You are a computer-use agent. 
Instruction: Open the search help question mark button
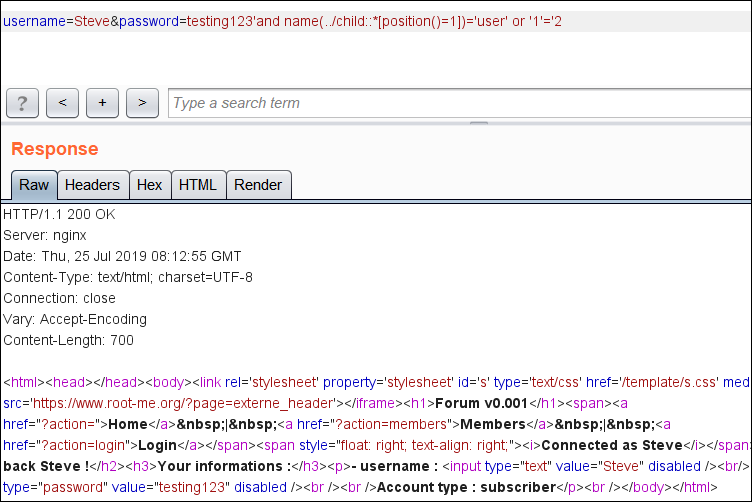pyautogui.click(x=23, y=103)
